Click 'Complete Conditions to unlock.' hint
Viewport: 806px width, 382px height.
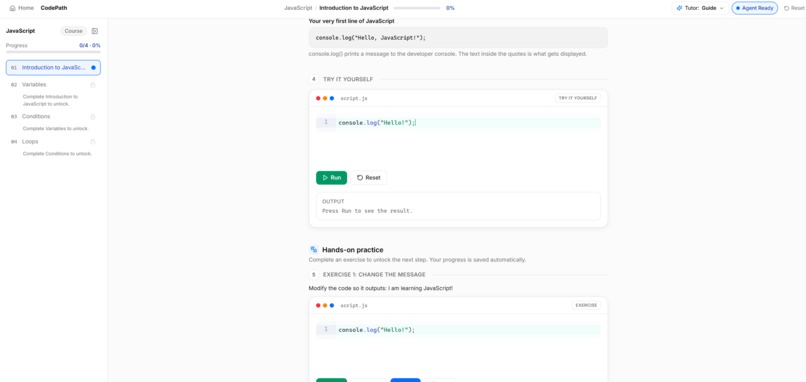57,154
